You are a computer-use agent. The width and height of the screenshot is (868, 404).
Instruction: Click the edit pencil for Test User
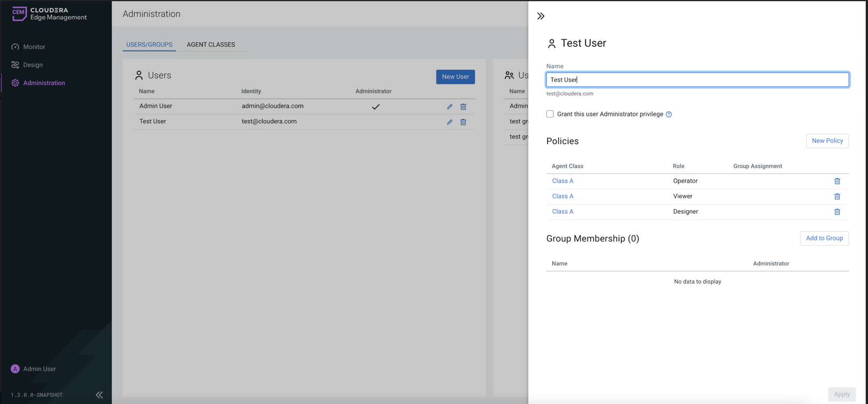point(449,122)
